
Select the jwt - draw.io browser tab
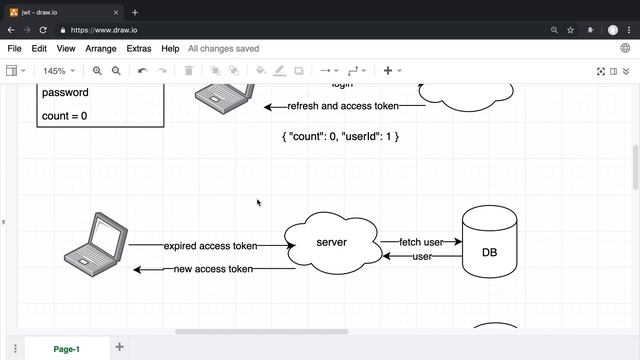pyautogui.click(x=64, y=12)
